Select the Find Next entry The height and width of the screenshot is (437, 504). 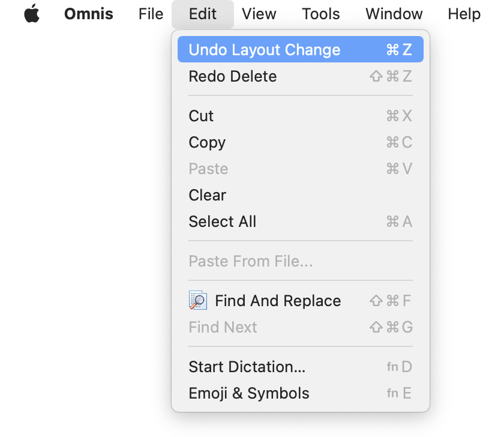pos(300,327)
